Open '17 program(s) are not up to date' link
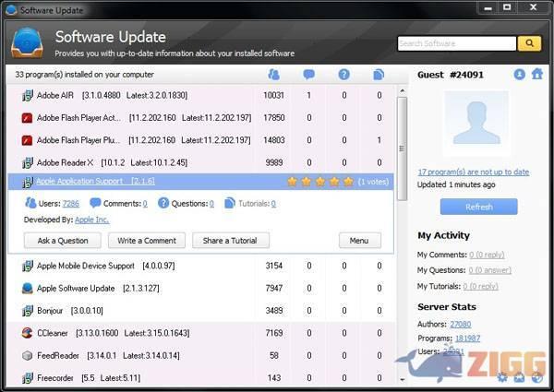Image resolution: width=554 pixels, height=392 pixels. point(473,172)
